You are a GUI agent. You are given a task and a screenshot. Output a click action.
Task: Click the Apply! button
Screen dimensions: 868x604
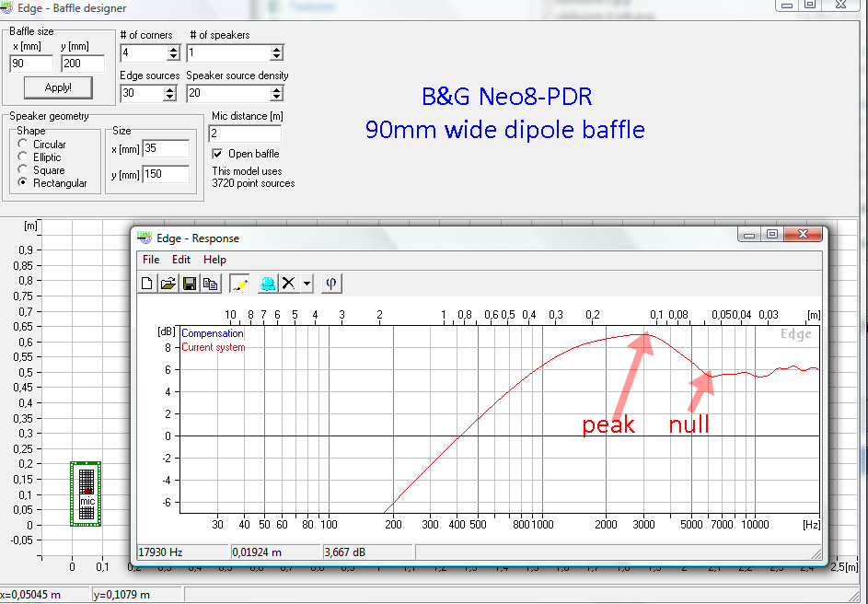pos(58,87)
